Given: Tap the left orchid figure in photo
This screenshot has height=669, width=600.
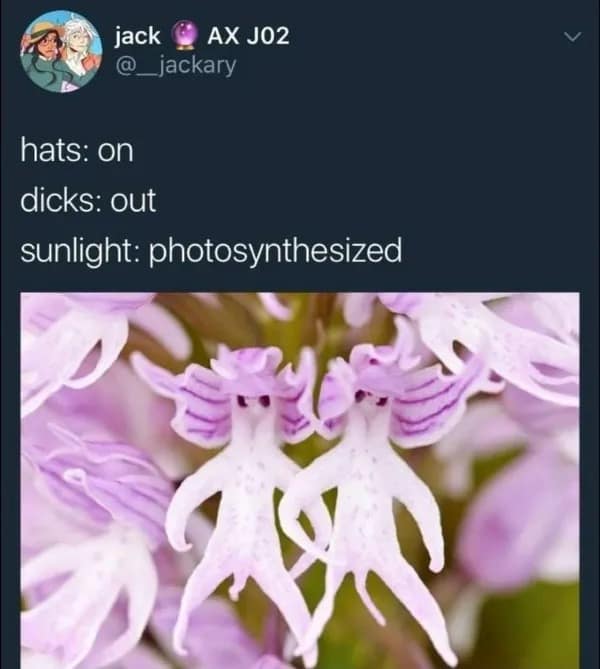Looking at the screenshot, I should point(243,491).
